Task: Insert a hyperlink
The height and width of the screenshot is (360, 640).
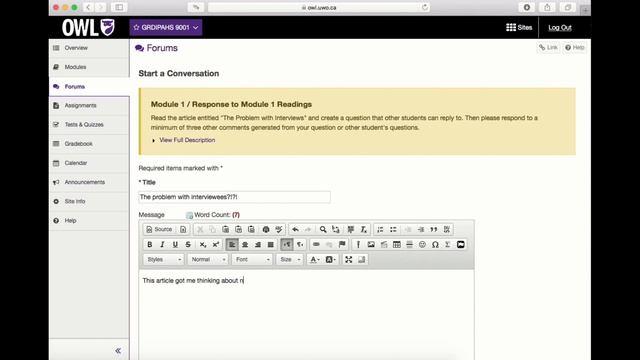Action: (x=316, y=244)
